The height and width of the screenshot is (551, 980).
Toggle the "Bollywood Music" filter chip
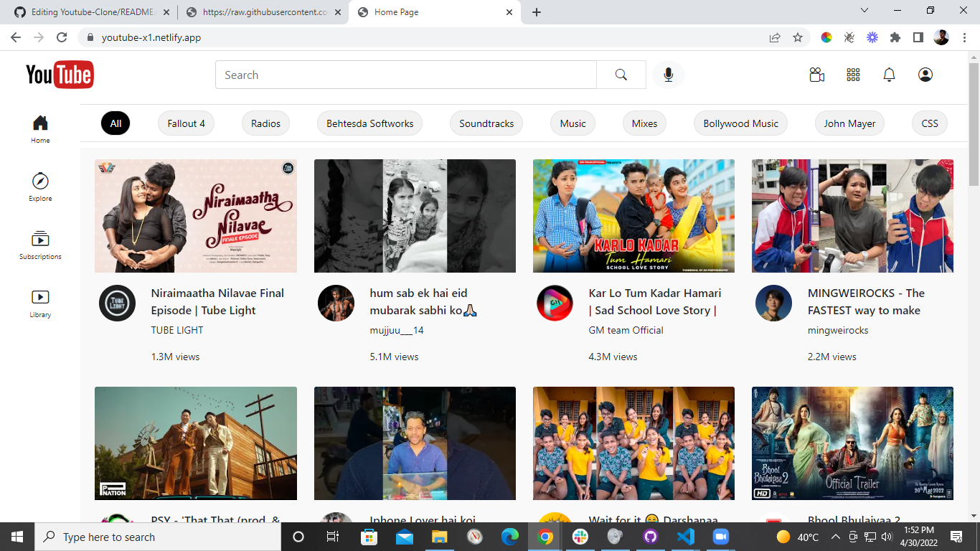tap(740, 123)
